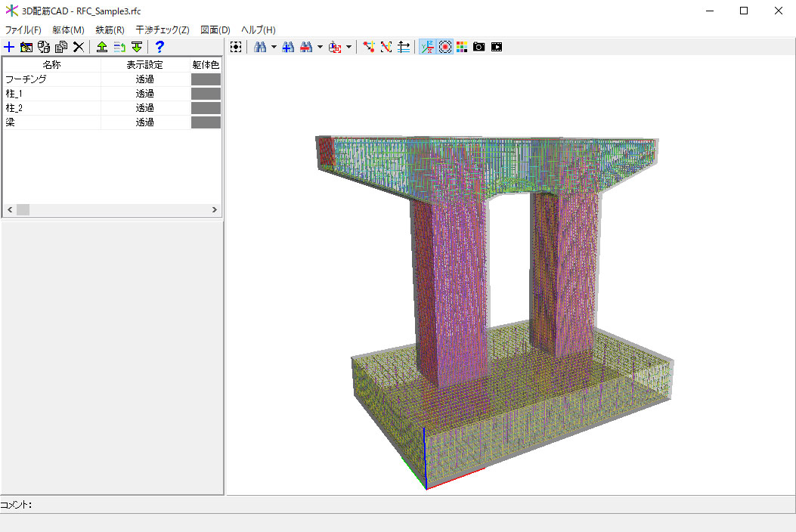
Task: Open the 鉄筋(R) menu
Action: tap(110, 29)
